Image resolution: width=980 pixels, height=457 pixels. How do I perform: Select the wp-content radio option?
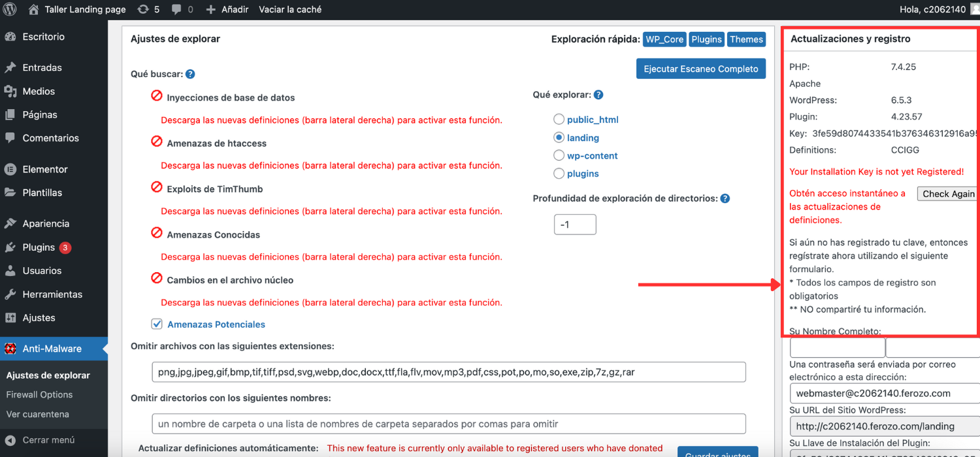559,155
